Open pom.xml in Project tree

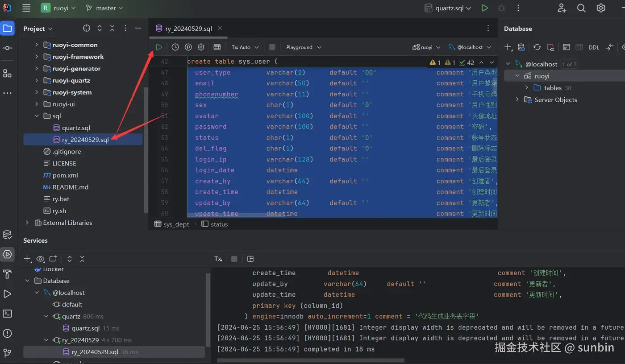coord(65,175)
